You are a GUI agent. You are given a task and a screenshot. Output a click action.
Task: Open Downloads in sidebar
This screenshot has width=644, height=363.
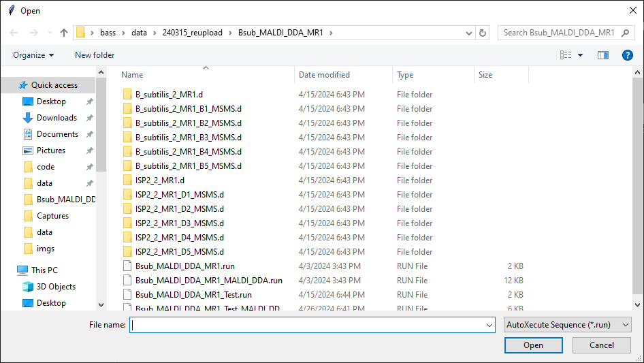point(57,118)
